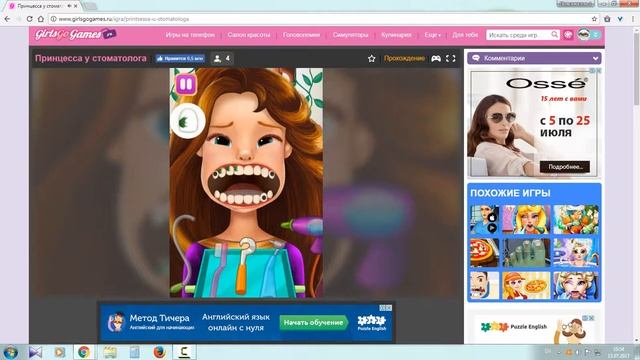Click the tooth status indicator bubble
The height and width of the screenshot is (360, 640).
pyautogui.click(x=188, y=121)
